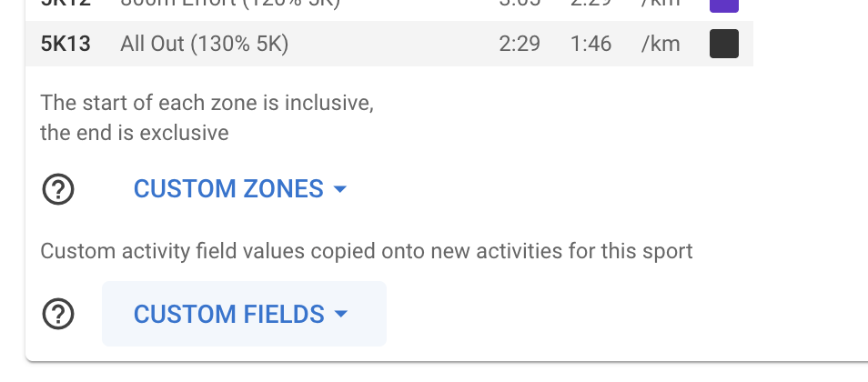Select the 5K13 zone label
This screenshot has width=868, height=382.
click(x=66, y=44)
